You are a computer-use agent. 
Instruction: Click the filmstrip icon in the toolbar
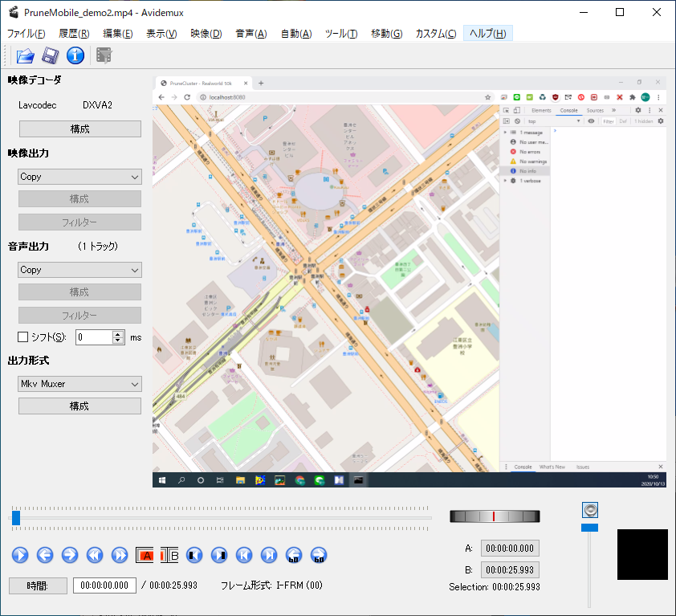pos(104,55)
